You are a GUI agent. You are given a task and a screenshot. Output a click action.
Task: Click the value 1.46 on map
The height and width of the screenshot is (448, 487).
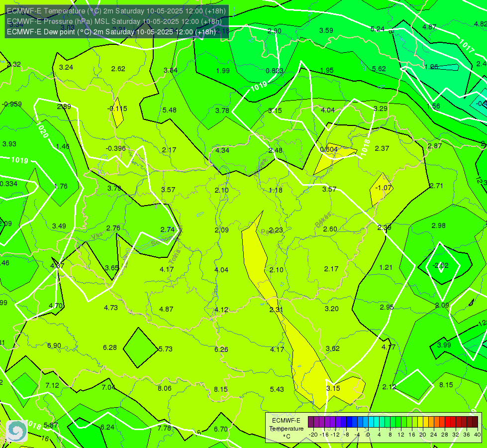62,146
